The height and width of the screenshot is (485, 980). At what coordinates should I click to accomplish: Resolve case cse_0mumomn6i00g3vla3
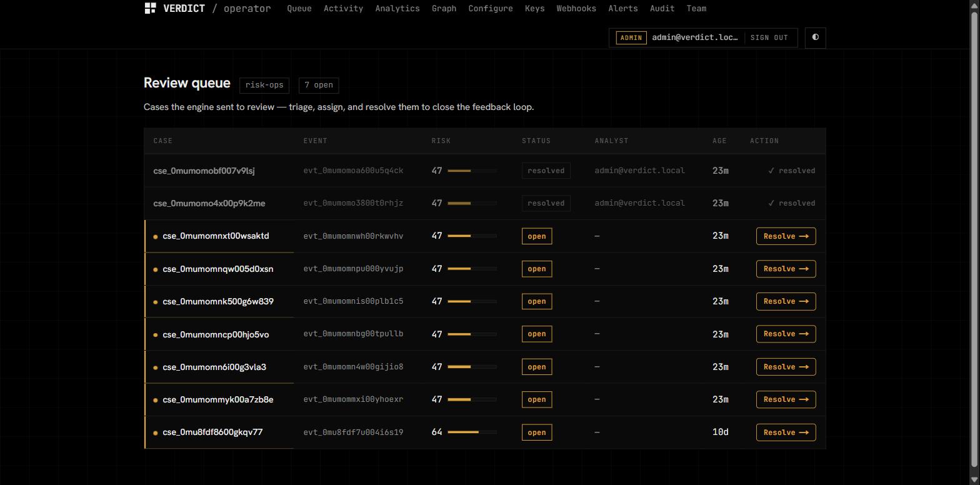[x=786, y=367]
